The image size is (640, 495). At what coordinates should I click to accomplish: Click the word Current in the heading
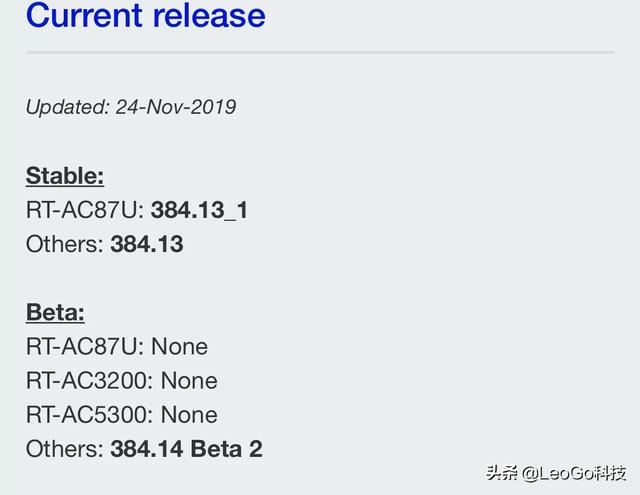click(84, 15)
